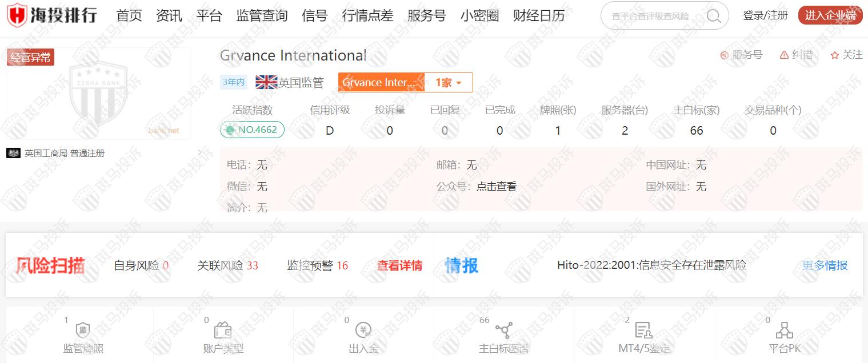Open the MT4/5鉴定 icon
This screenshot has width=868, height=363.
643,330
